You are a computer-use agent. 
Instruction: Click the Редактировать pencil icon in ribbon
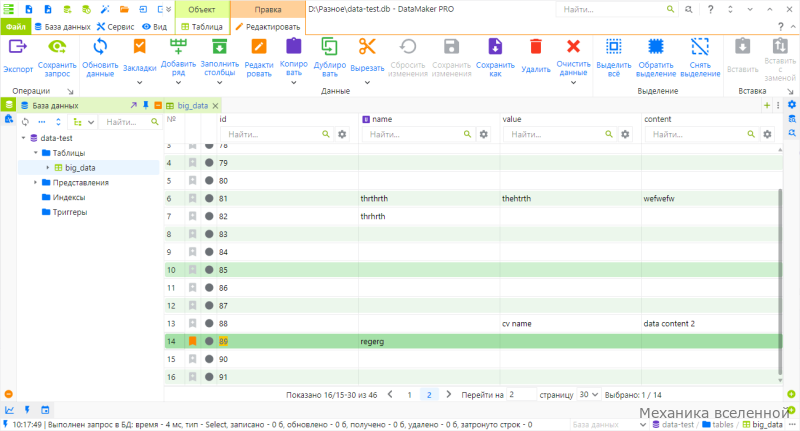[x=259, y=46]
